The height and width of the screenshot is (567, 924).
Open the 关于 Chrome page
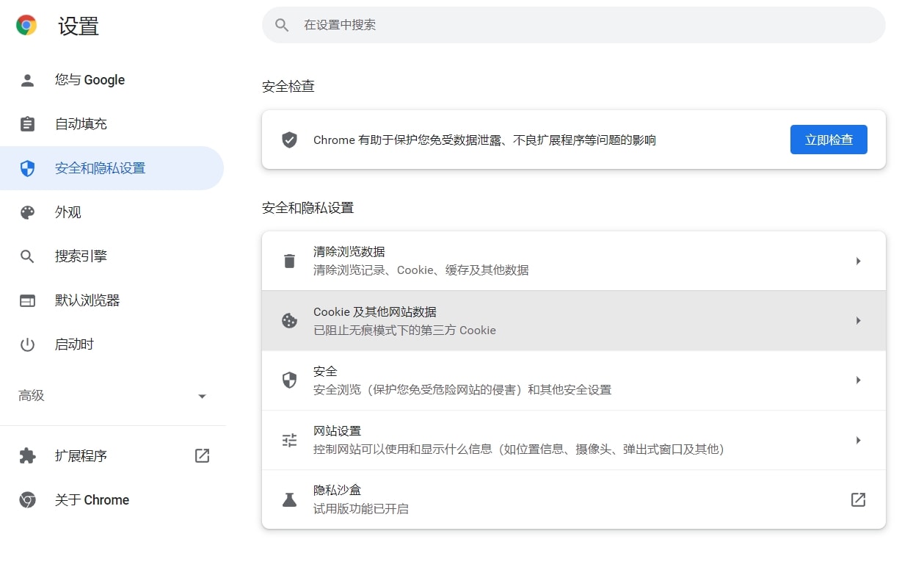click(92, 499)
